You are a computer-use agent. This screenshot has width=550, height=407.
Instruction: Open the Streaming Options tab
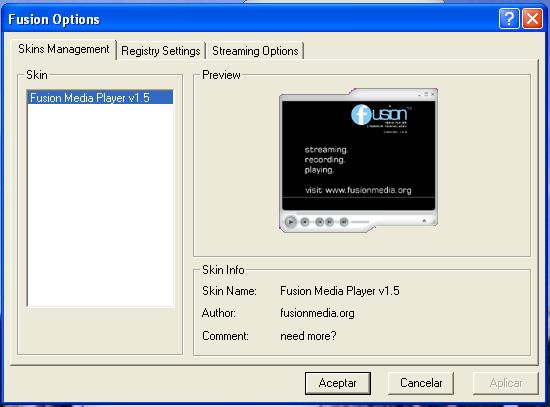tap(255, 51)
